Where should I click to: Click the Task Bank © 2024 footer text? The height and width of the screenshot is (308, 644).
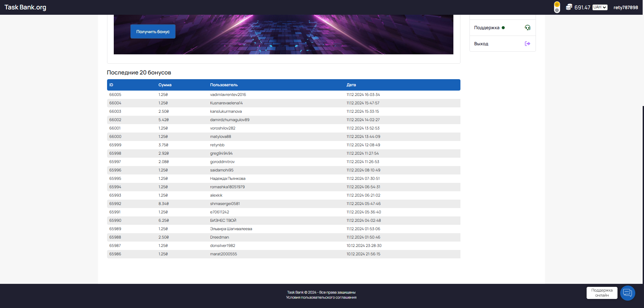[321, 292]
